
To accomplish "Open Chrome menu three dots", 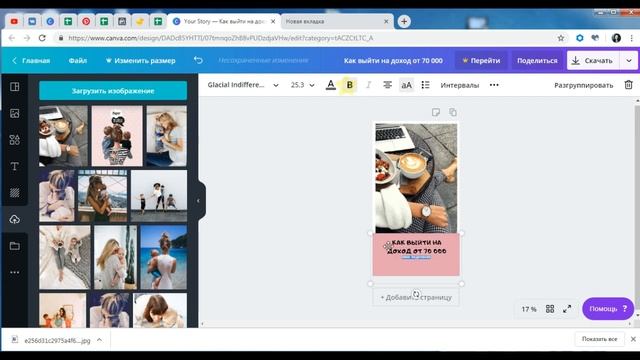I will click(x=632, y=38).
